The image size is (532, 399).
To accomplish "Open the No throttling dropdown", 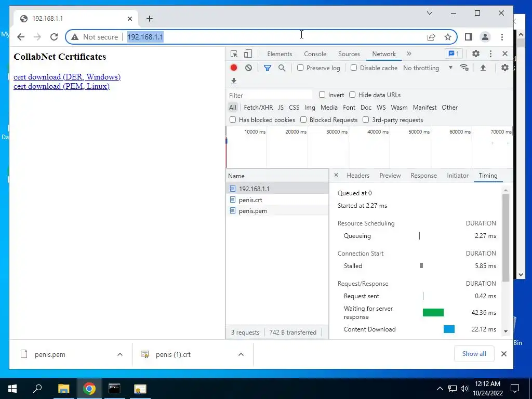I will (428, 68).
